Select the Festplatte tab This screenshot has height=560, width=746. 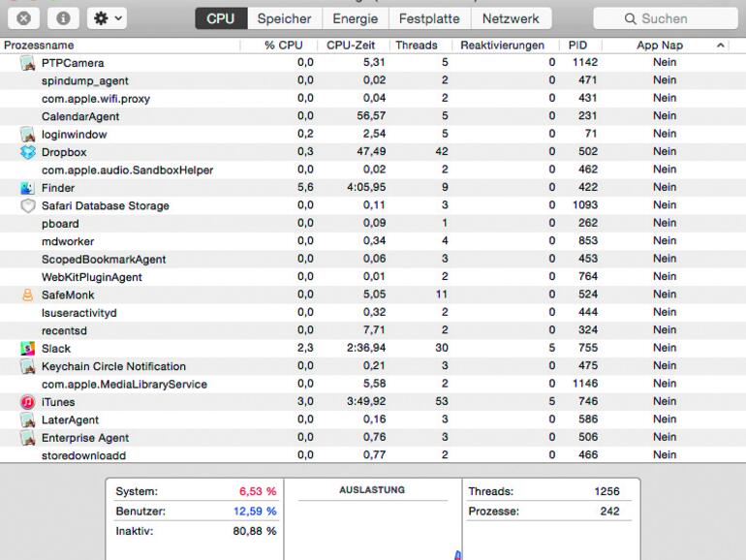(x=429, y=18)
